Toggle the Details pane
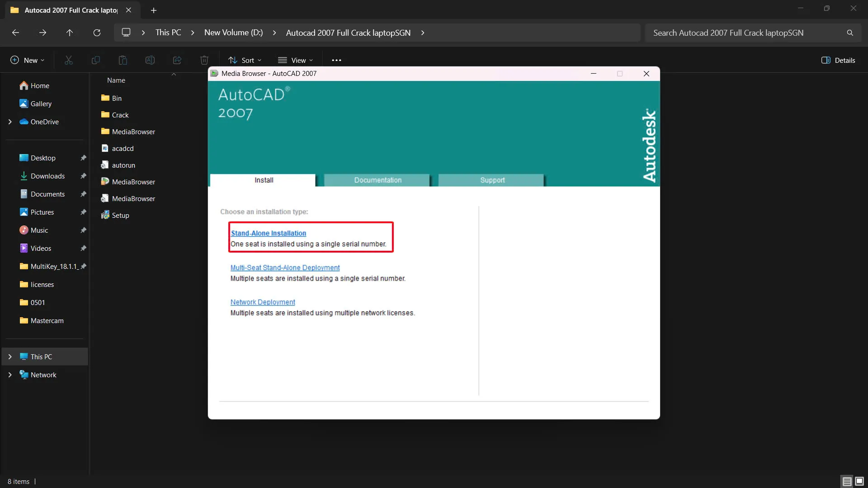This screenshot has height=488, width=868. (838, 60)
